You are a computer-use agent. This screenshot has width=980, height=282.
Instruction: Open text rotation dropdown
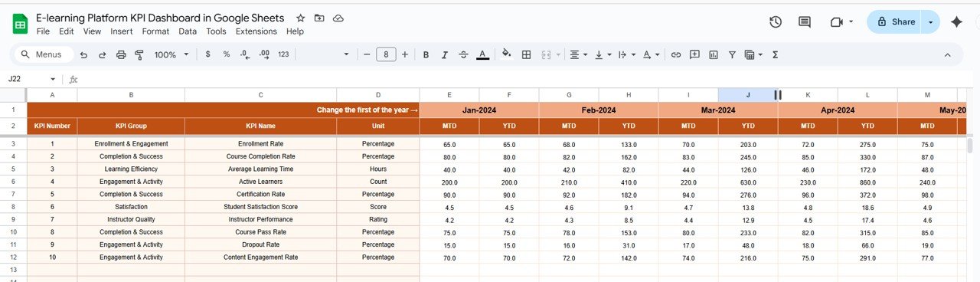651,54
